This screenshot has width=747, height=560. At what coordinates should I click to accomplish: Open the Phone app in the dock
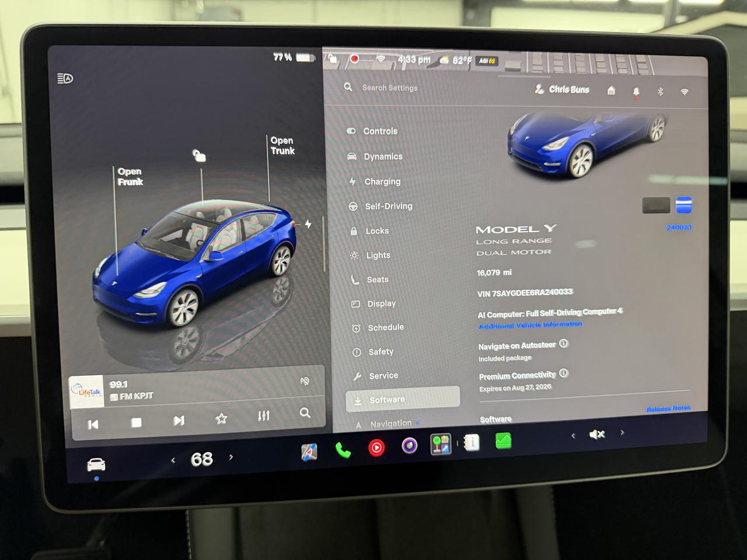coord(343,450)
